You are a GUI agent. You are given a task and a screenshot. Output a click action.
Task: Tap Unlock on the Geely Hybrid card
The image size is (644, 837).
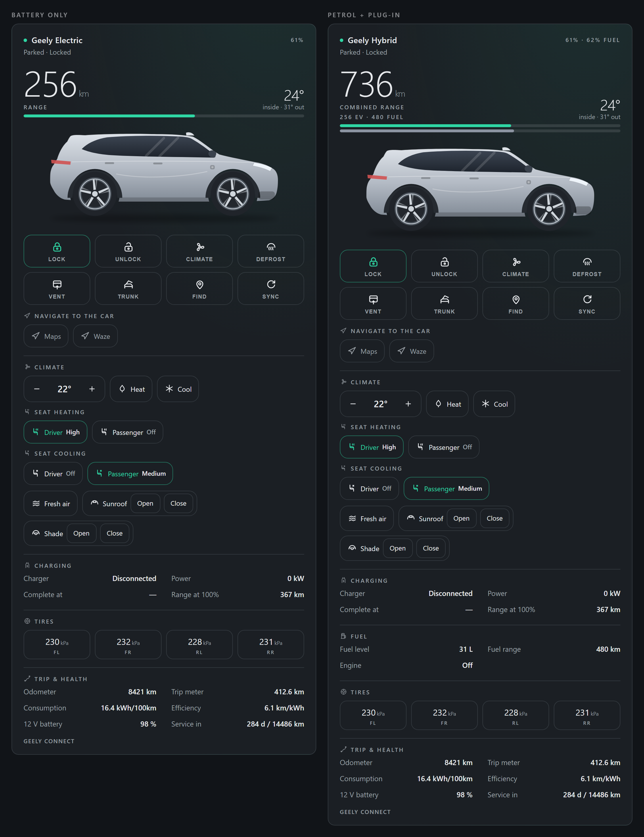[444, 266]
